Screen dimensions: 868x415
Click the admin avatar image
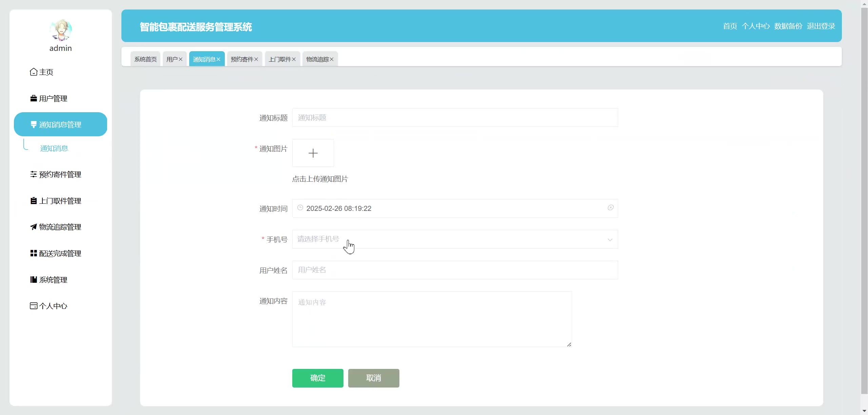(61, 31)
